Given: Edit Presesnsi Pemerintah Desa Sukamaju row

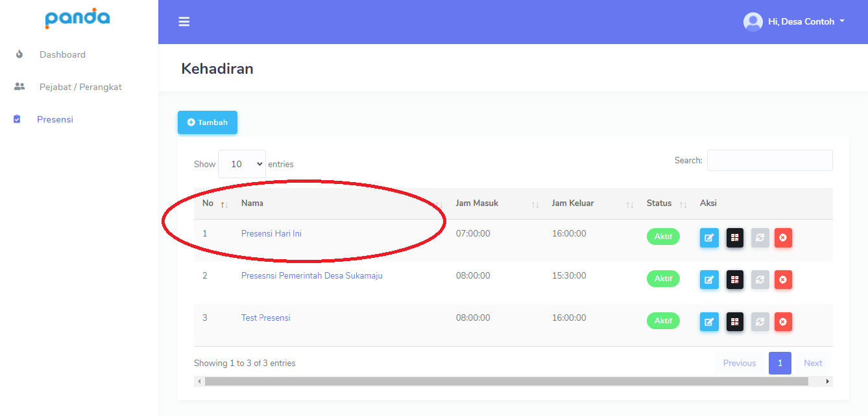Looking at the screenshot, I should tap(709, 280).
